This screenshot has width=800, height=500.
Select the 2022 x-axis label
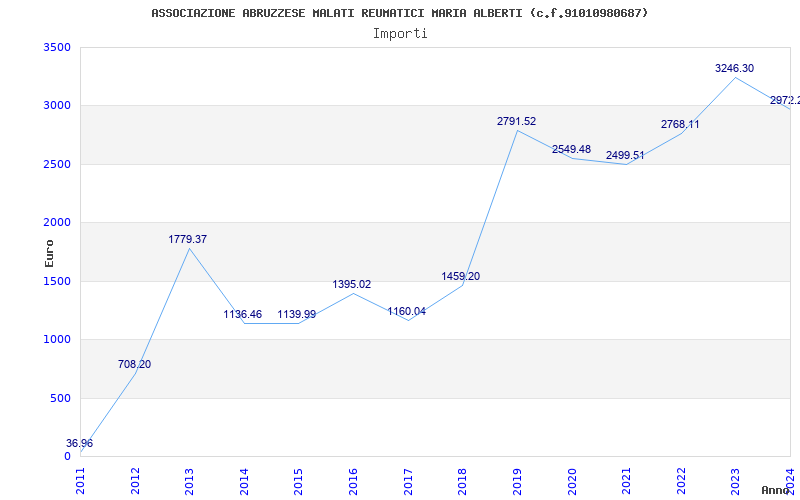point(681,481)
